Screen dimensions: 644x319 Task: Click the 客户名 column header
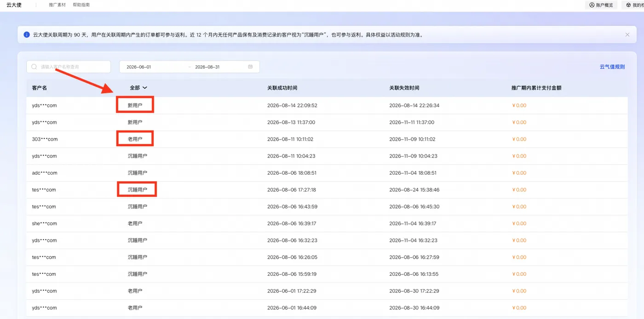pos(40,88)
